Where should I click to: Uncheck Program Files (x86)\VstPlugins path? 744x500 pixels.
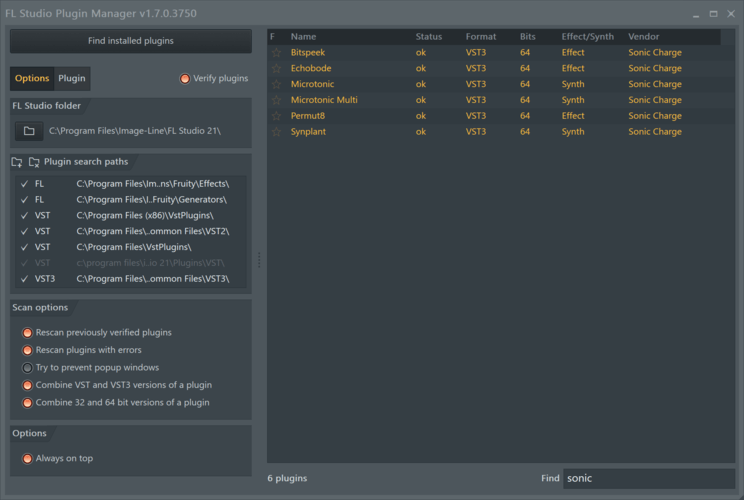pyautogui.click(x=24, y=215)
